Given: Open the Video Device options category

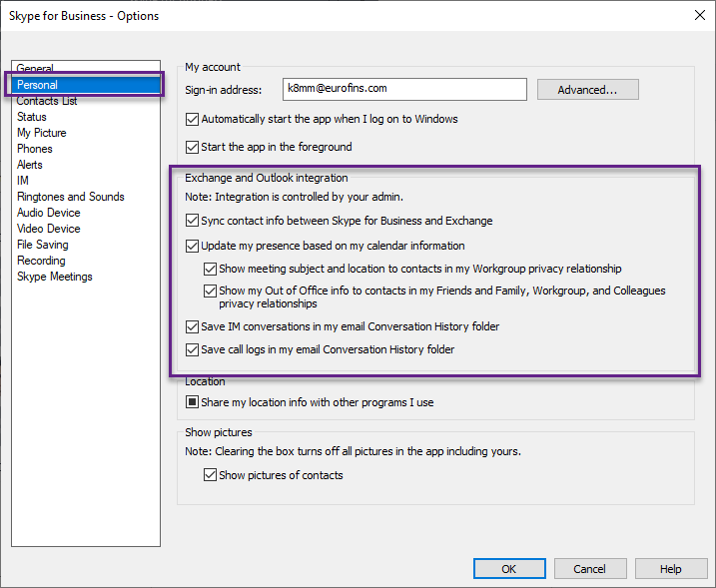Looking at the screenshot, I should coord(48,229).
